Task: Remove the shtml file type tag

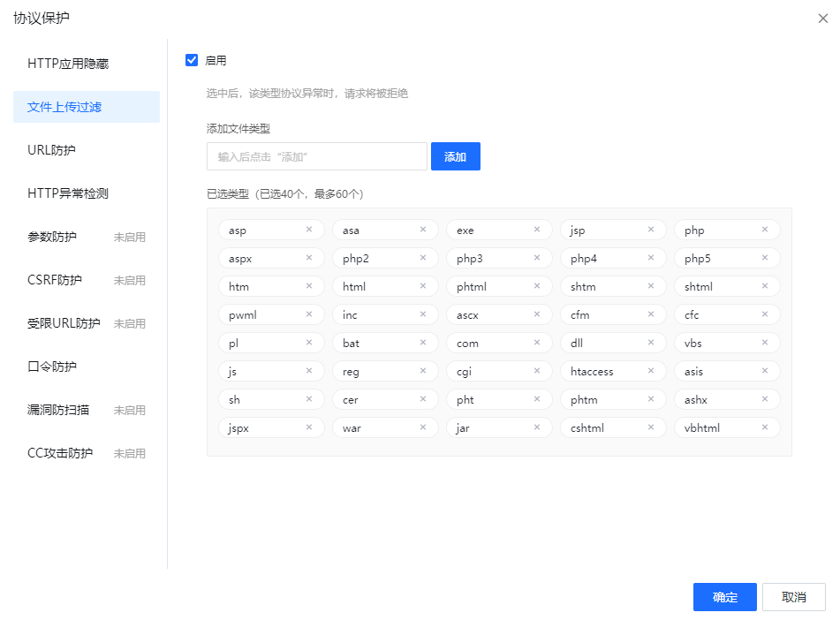Action: [x=765, y=286]
